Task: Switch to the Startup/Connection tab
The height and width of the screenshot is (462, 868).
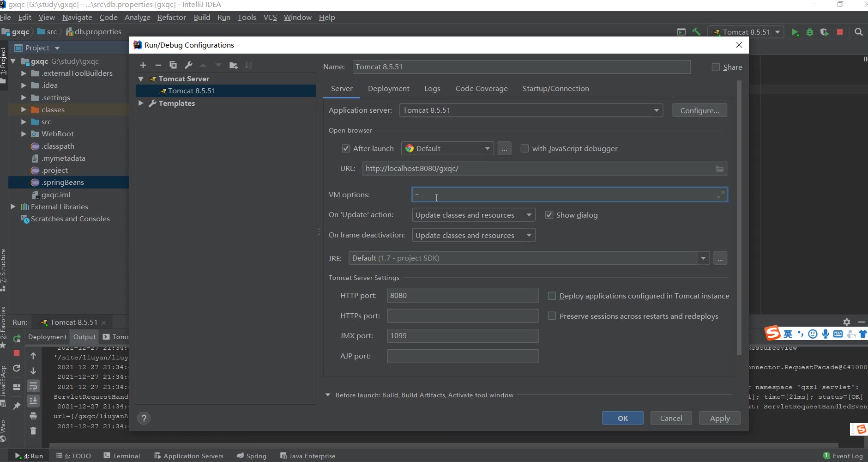Action: click(x=555, y=89)
